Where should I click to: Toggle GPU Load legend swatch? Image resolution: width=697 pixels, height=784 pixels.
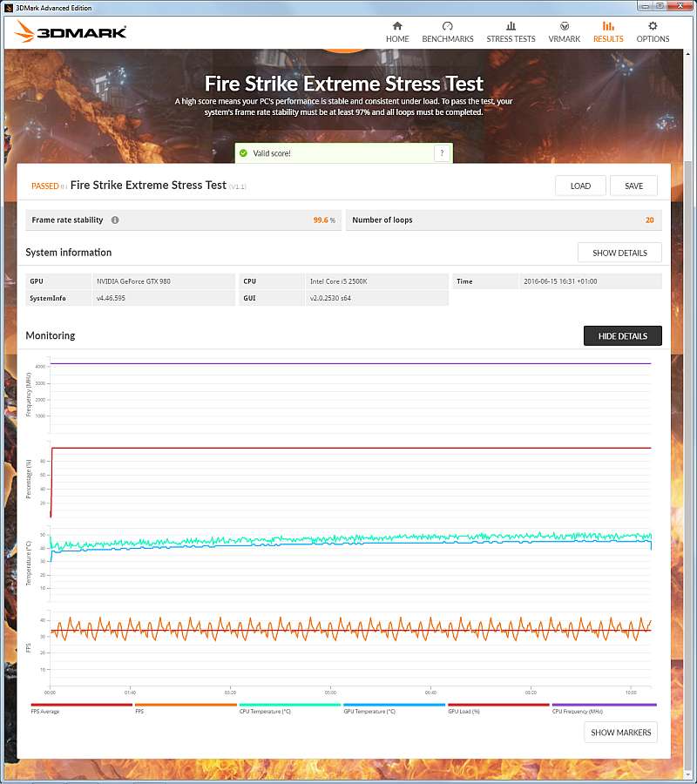click(498, 705)
